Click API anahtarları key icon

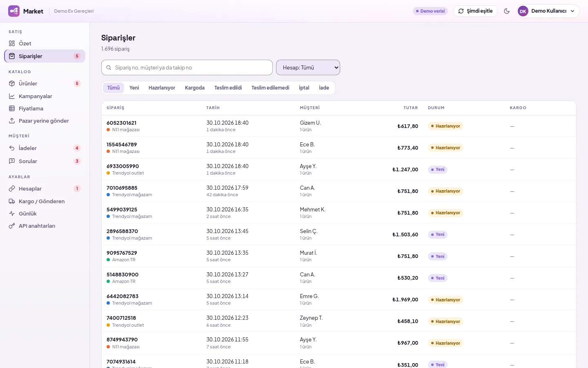coord(12,226)
